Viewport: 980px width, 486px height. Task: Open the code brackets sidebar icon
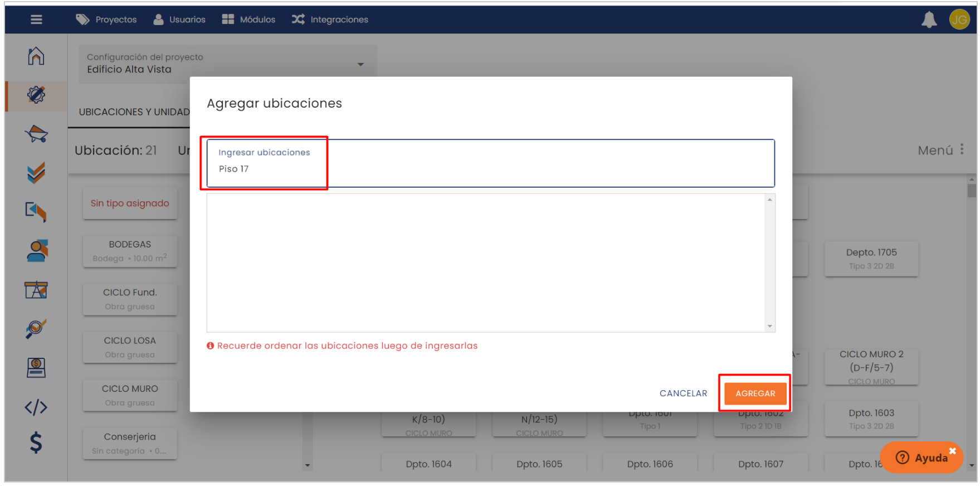[36, 407]
